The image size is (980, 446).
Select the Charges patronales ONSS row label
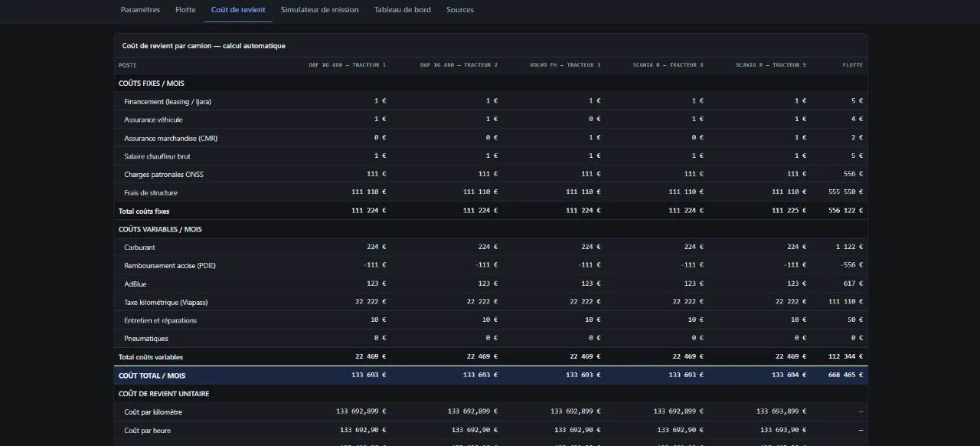[164, 175]
